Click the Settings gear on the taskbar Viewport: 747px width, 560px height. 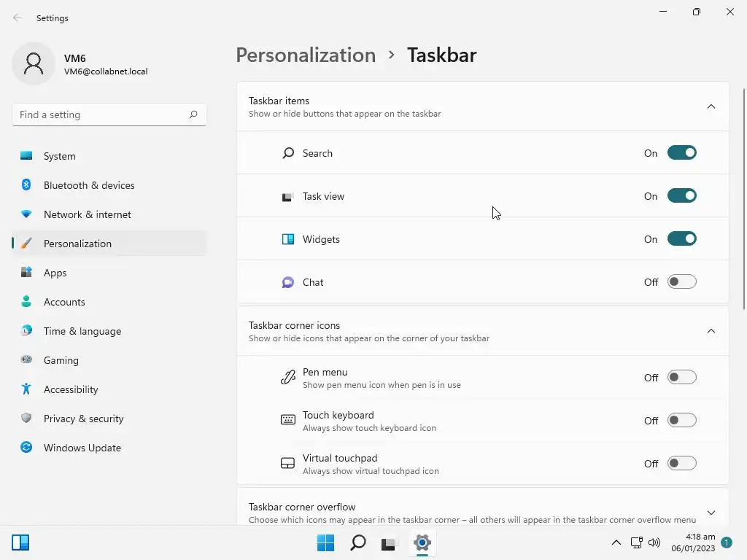(422, 542)
